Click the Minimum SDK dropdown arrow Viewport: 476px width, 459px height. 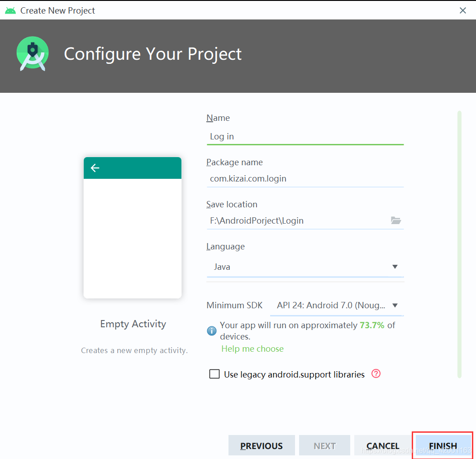point(395,305)
